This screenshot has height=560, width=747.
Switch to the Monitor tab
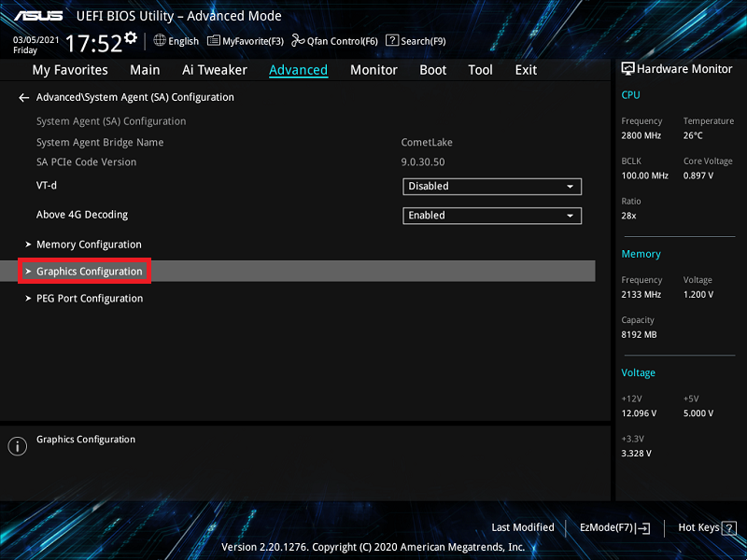click(373, 70)
